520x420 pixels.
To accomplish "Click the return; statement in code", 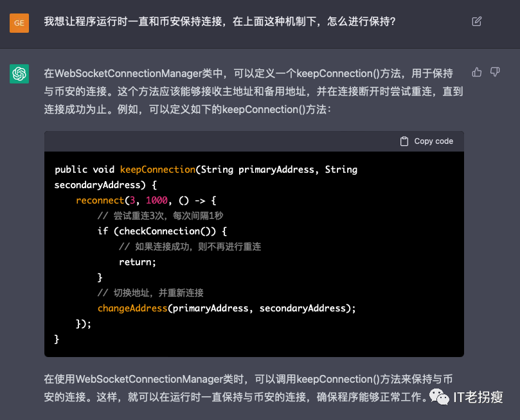I will [x=138, y=262].
